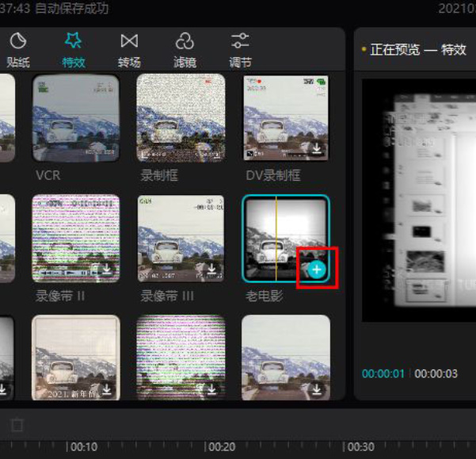Open the 贴纸 stickers tab

[x=18, y=50]
